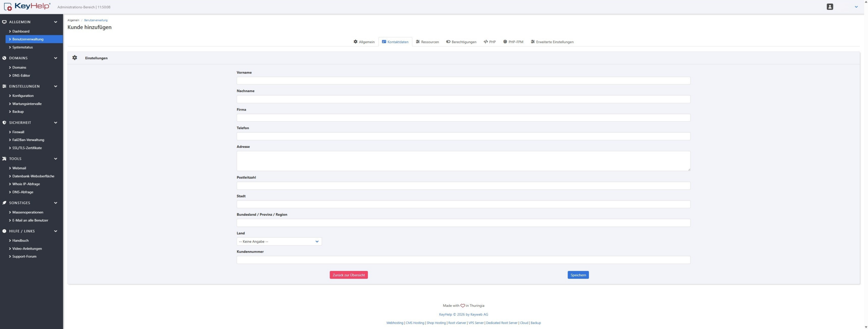Switch to the Erweiterte Einstellungen tab
This screenshot has height=329, width=868.
pyautogui.click(x=552, y=42)
